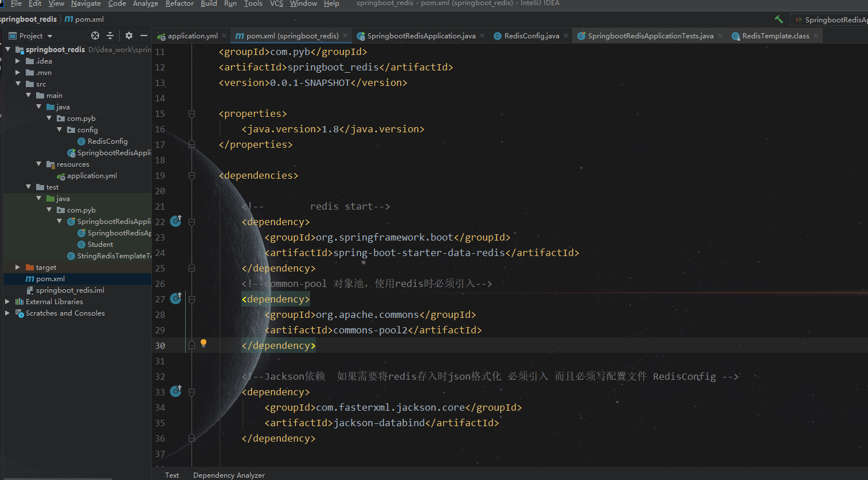Screen dimensions: 868x480
Task: Click the gutter icon on line 22
Action: (176, 221)
